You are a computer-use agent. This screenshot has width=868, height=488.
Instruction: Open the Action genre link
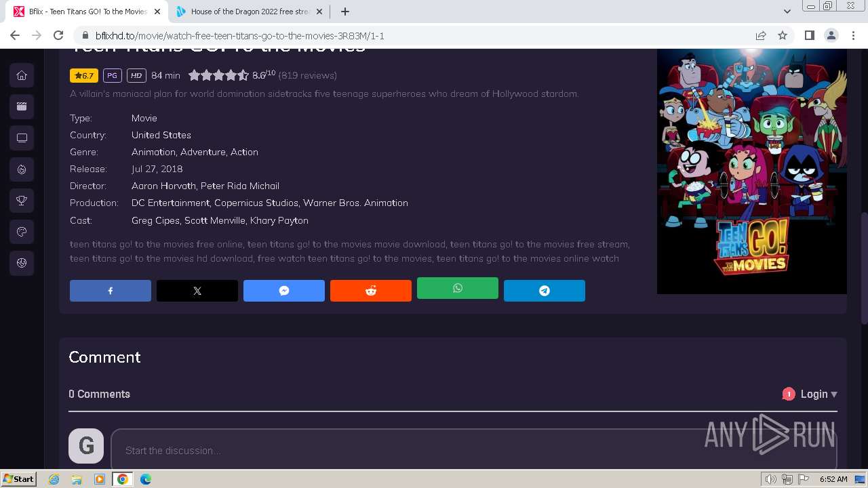pyautogui.click(x=244, y=152)
